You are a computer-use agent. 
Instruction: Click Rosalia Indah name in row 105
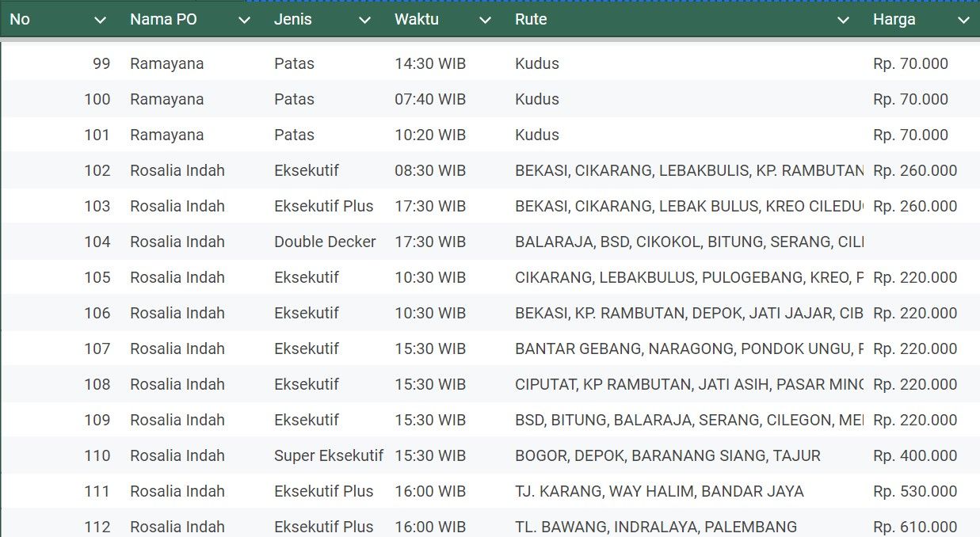[x=177, y=277]
